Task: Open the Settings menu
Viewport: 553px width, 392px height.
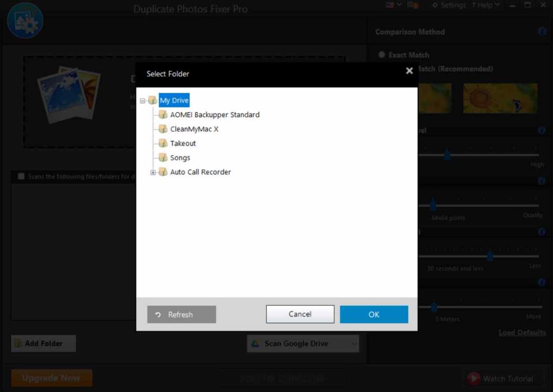Action: coord(449,5)
